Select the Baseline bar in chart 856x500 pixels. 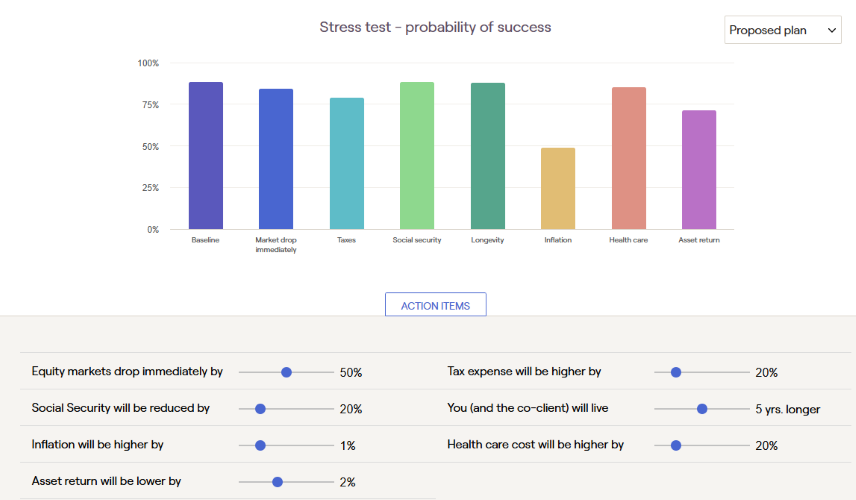pos(206,156)
